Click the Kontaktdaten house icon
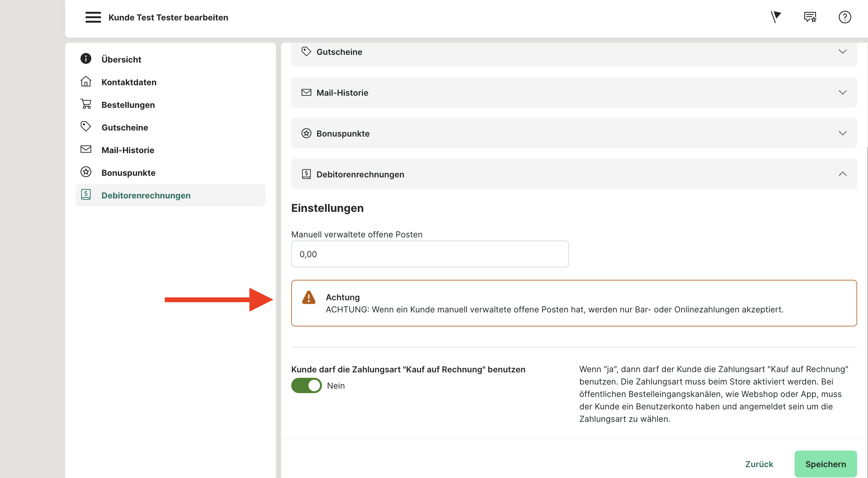The image size is (868, 478). tap(86, 81)
